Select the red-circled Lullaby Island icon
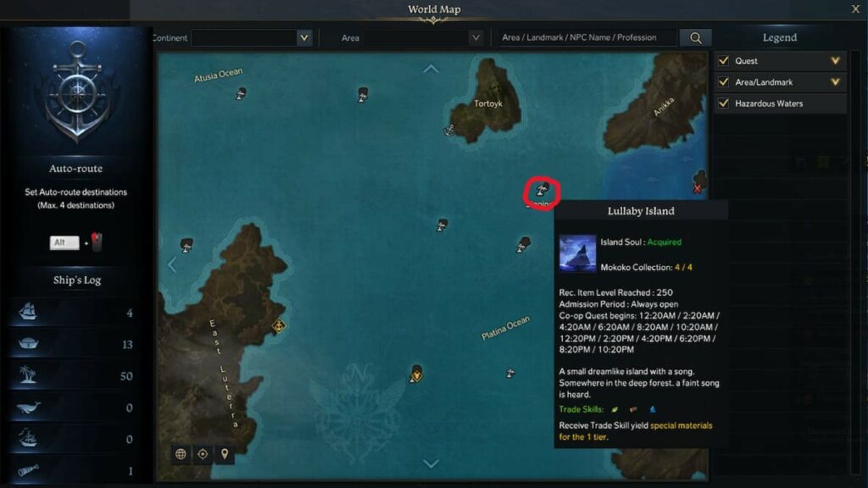This screenshot has width=868, height=488. pyautogui.click(x=542, y=191)
